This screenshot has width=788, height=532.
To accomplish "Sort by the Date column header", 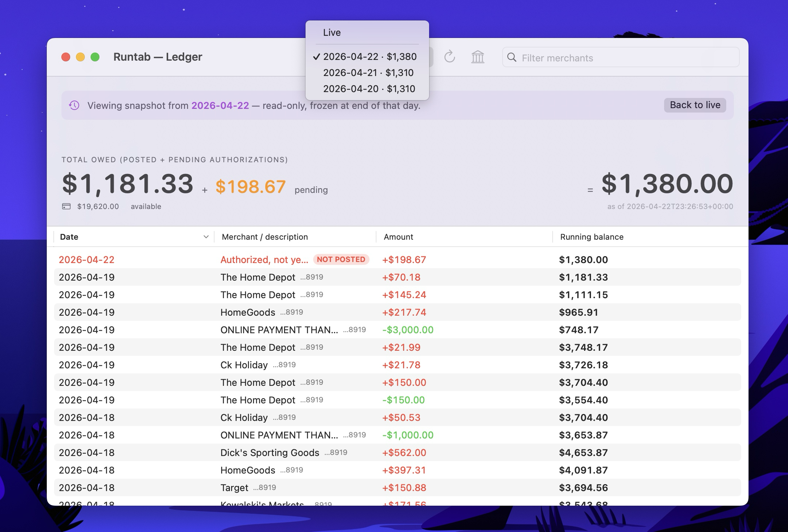I will pyautogui.click(x=134, y=237).
